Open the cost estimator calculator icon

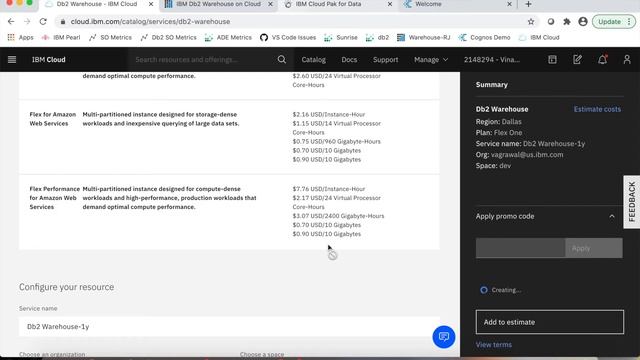[552, 60]
